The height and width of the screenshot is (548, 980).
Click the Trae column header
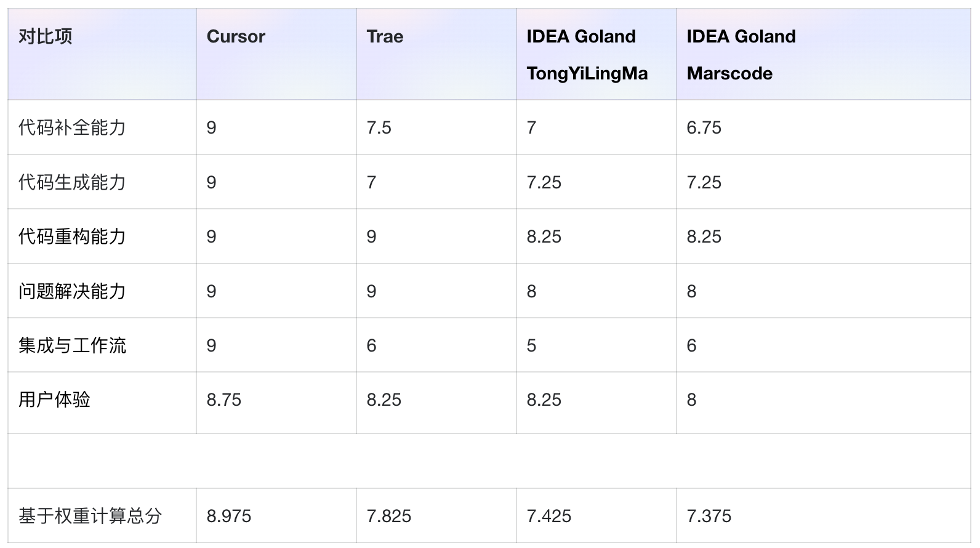pyautogui.click(x=385, y=37)
